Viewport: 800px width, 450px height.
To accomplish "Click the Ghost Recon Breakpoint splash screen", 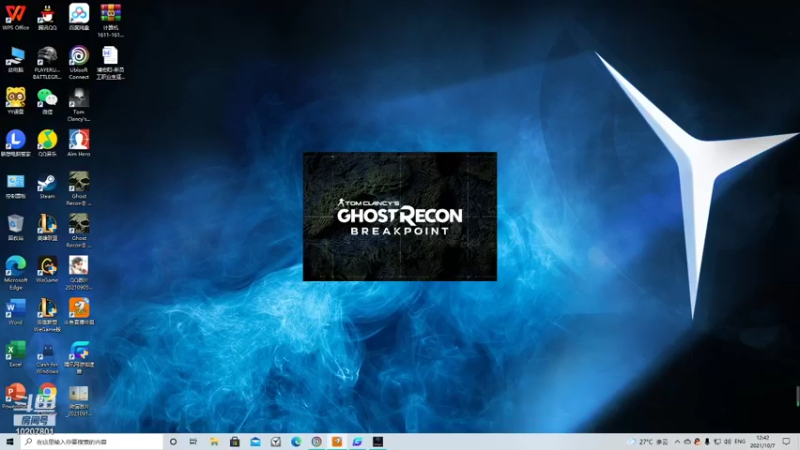I will pyautogui.click(x=399, y=216).
